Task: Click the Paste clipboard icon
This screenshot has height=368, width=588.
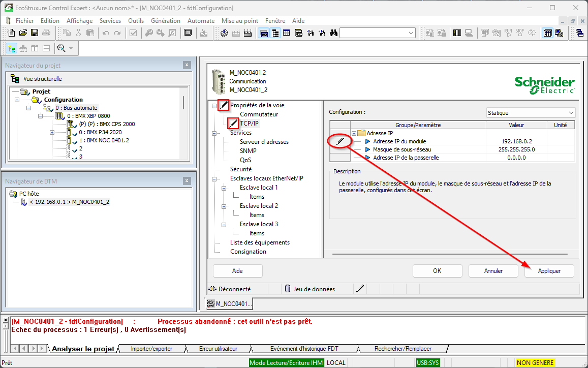Action: 90,33
